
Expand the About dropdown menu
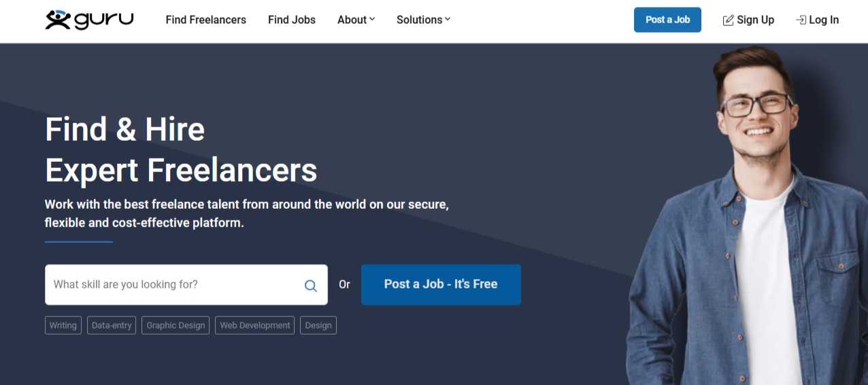tap(356, 20)
